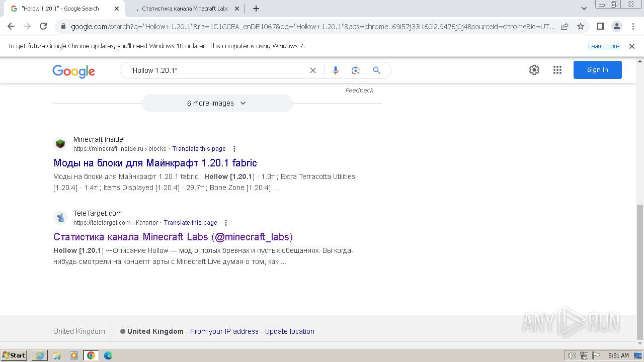Click the network icon in system tray
The image size is (644, 362).
[x=584, y=355]
